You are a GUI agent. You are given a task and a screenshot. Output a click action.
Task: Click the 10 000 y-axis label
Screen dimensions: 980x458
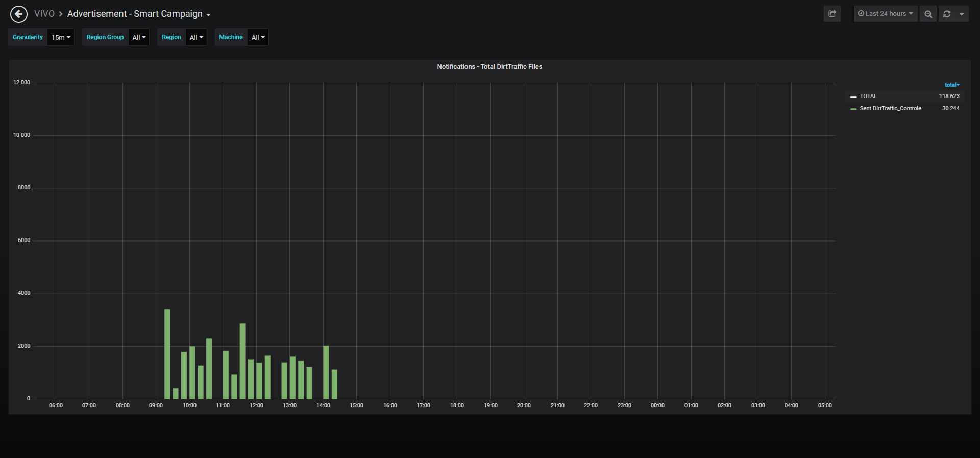tap(21, 135)
